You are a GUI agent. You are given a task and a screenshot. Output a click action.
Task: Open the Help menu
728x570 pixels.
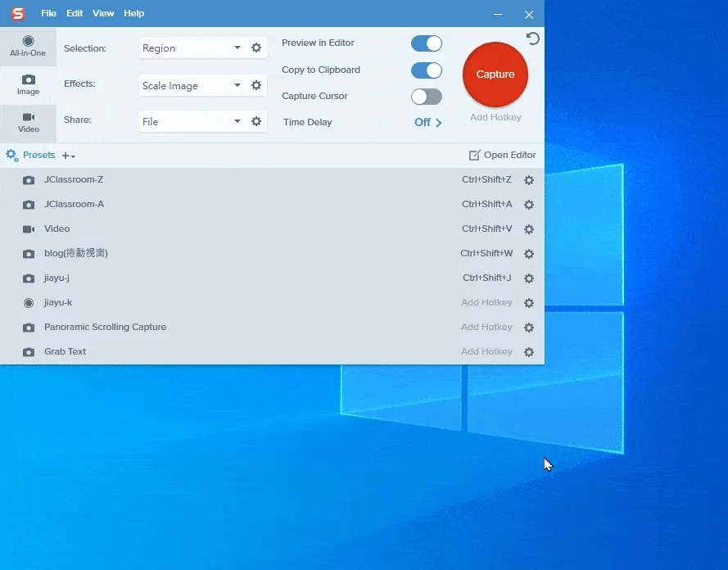tap(133, 13)
